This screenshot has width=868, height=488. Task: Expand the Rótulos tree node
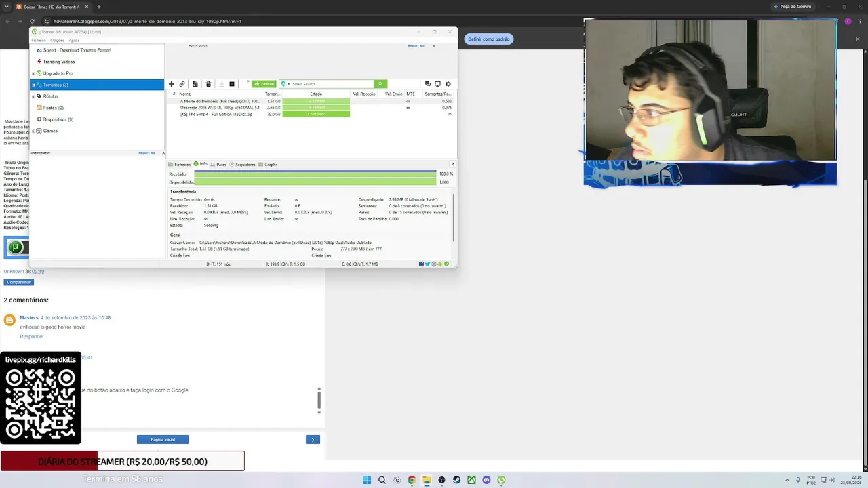33,96
